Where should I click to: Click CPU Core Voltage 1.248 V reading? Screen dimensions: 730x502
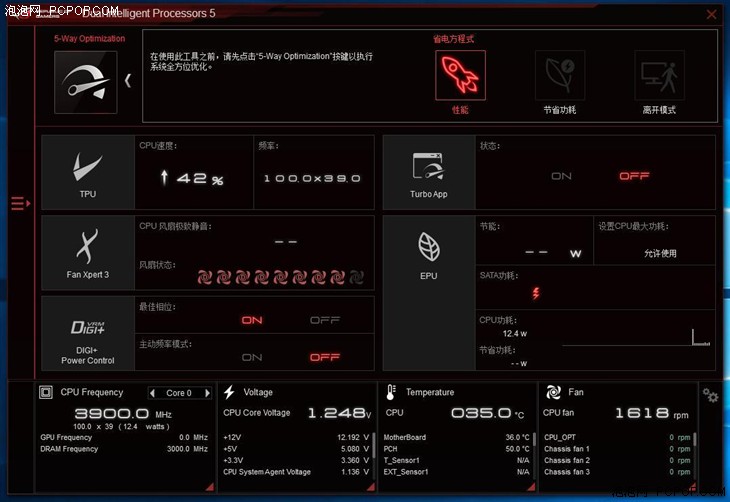(x=297, y=413)
